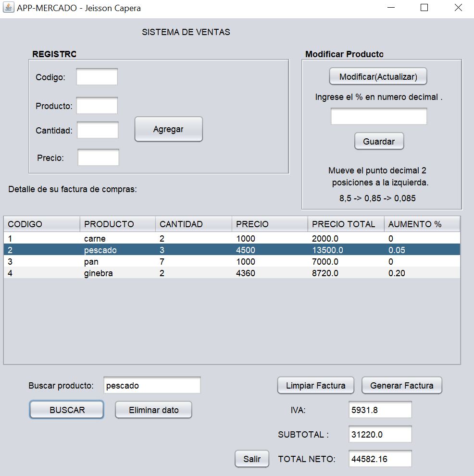Viewport: 474px width, 476px height.
Task: Click the IVA value field
Action: point(380,409)
